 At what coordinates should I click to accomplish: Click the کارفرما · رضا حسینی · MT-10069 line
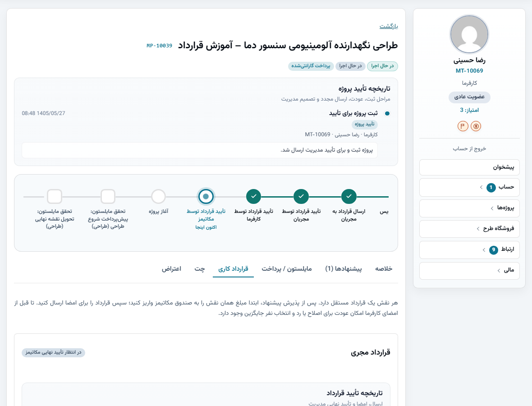[341, 134]
